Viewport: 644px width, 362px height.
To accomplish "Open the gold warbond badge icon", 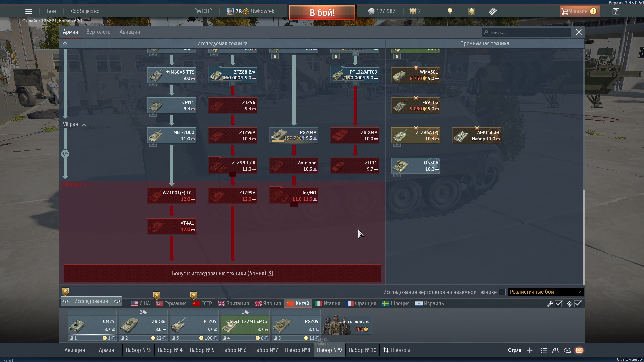I will click(471, 11).
